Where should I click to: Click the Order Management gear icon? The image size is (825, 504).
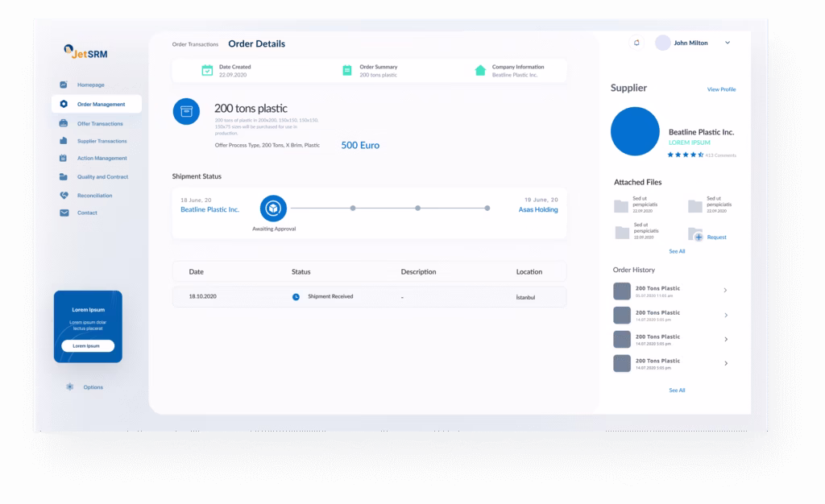[x=64, y=104]
